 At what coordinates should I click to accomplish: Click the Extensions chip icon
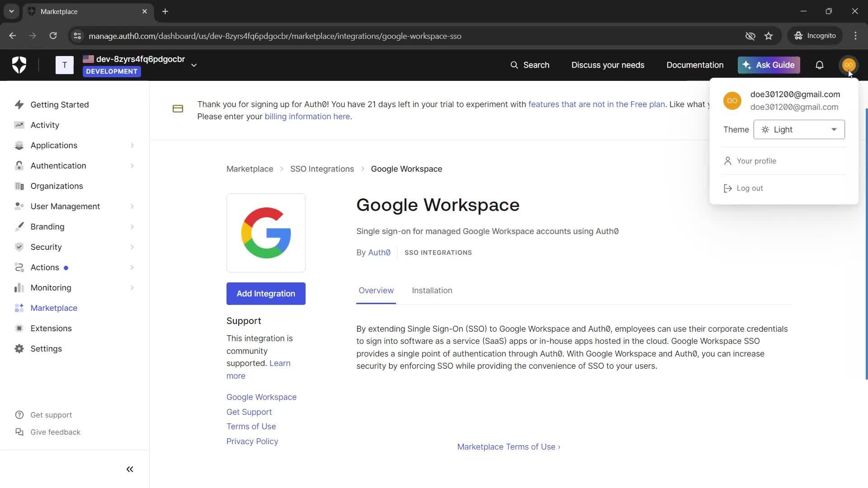(x=19, y=328)
